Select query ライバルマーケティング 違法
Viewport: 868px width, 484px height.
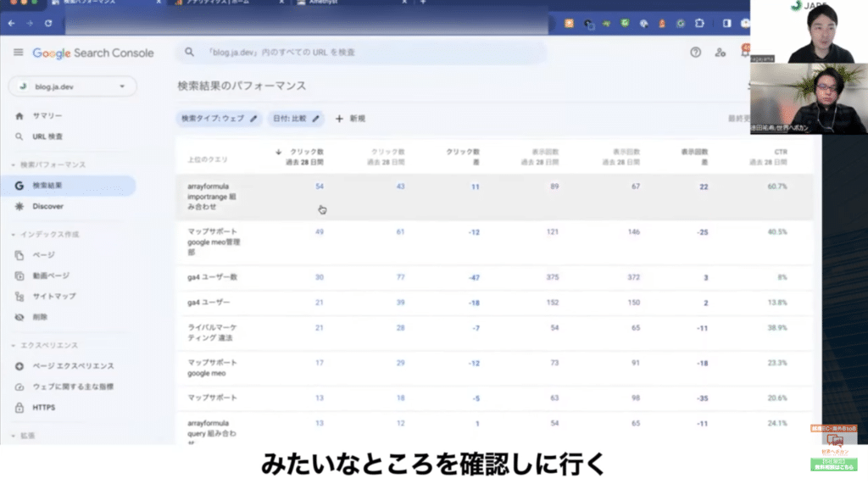coord(212,333)
